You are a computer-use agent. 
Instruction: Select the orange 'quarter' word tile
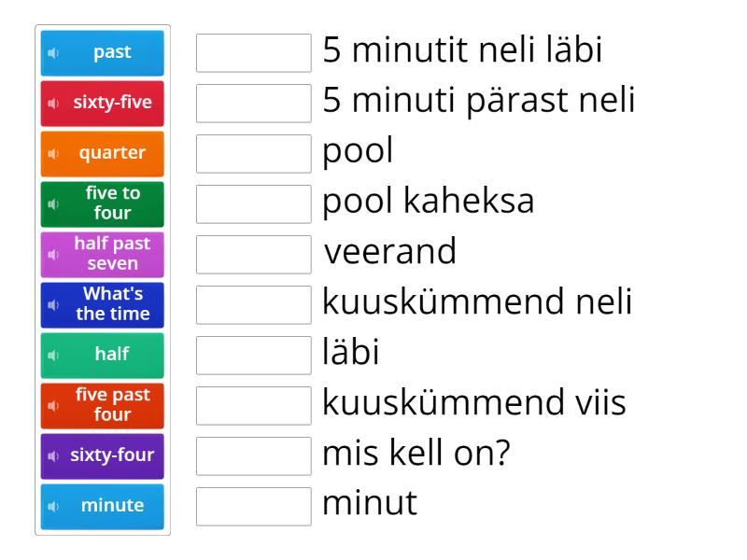pos(111,154)
